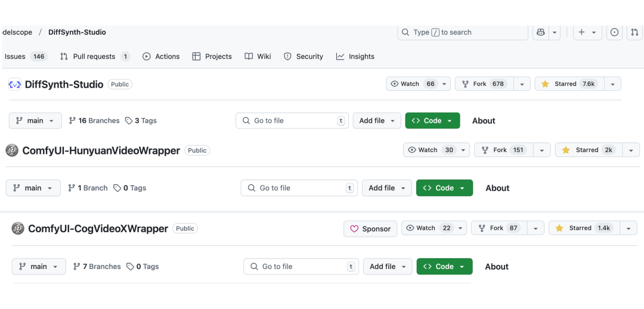
Task: Open Add file menu in ComfyUI-CogVideoXWrapper
Action: pyautogui.click(x=388, y=266)
